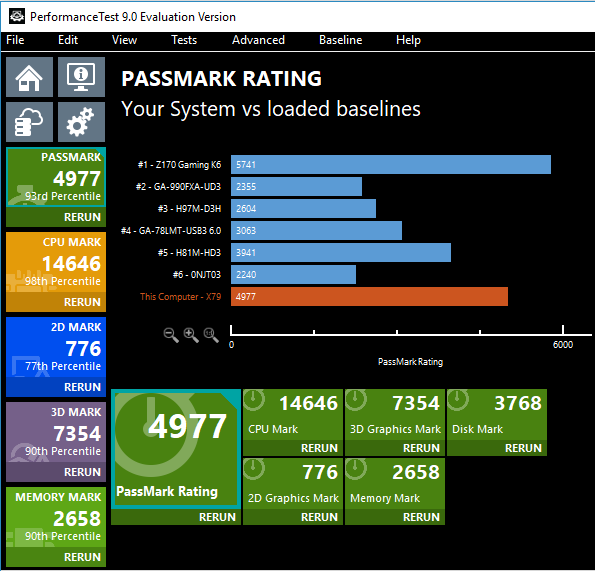This screenshot has height=571, width=595.
Task: Select the 2D MARK 776 sidebar tile
Action: point(56,347)
